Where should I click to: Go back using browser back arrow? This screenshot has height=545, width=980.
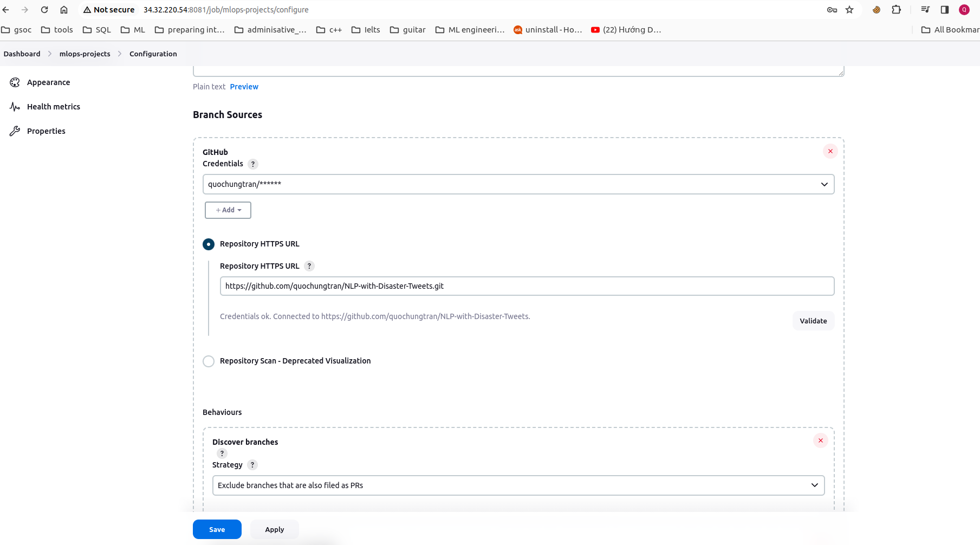[x=6, y=10]
